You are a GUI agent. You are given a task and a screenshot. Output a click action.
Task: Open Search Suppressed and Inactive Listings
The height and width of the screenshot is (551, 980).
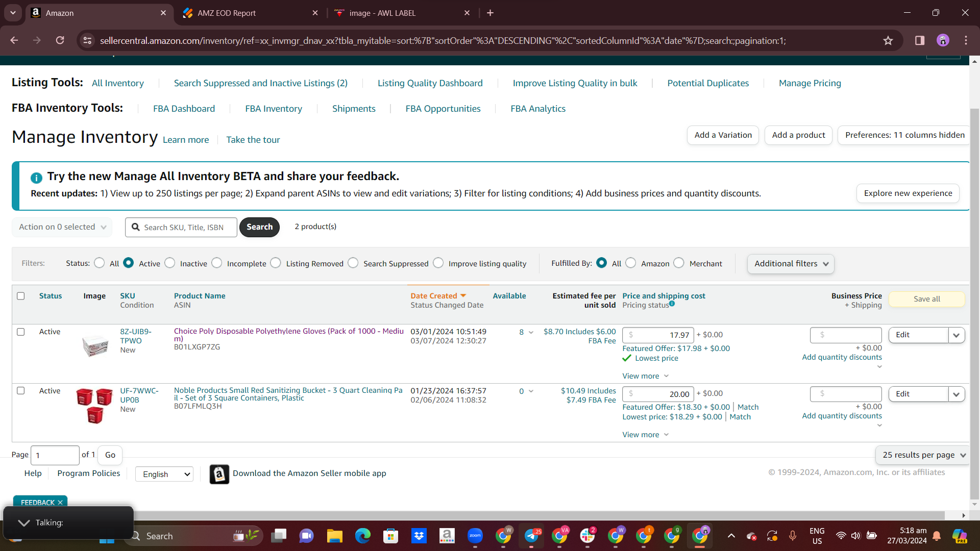pos(261,83)
